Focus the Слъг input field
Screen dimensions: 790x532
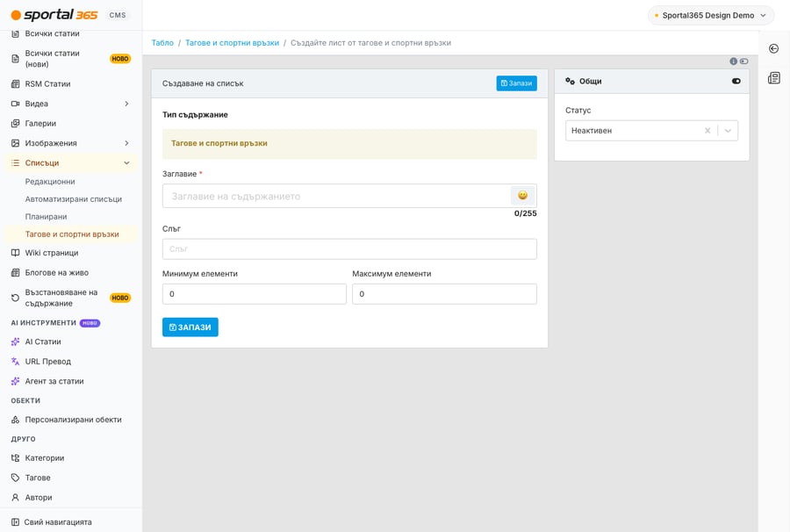point(349,248)
